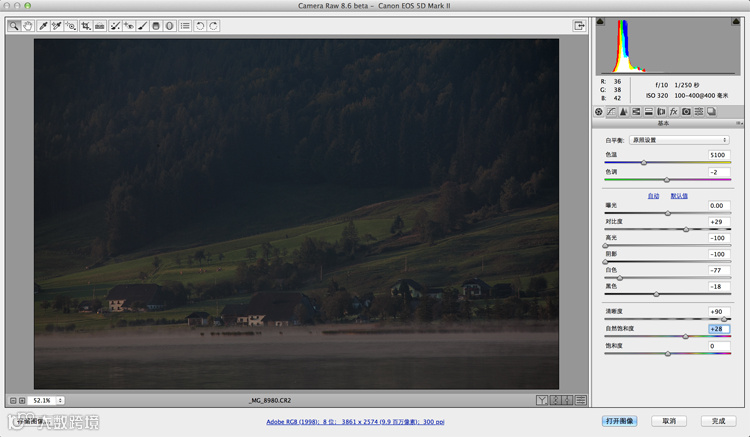This screenshot has width=750, height=437.
Task: Open the Camera Raw preferences dialog icon
Action: [x=185, y=26]
